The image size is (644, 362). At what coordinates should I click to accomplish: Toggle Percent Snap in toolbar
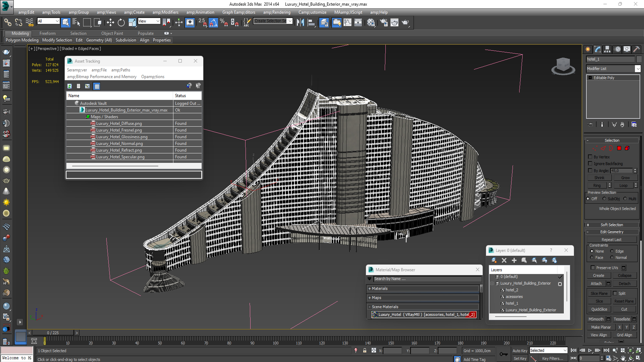224,22
